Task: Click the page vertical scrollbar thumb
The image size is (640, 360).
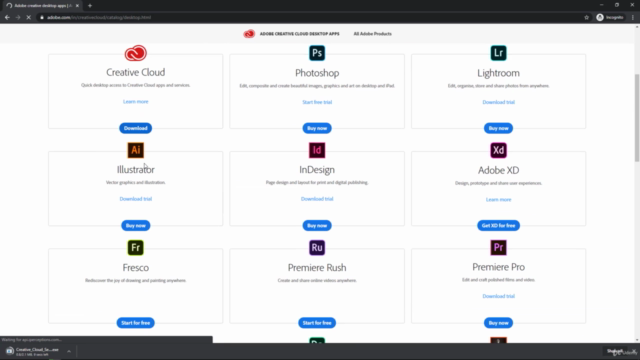Action: [x=637, y=118]
